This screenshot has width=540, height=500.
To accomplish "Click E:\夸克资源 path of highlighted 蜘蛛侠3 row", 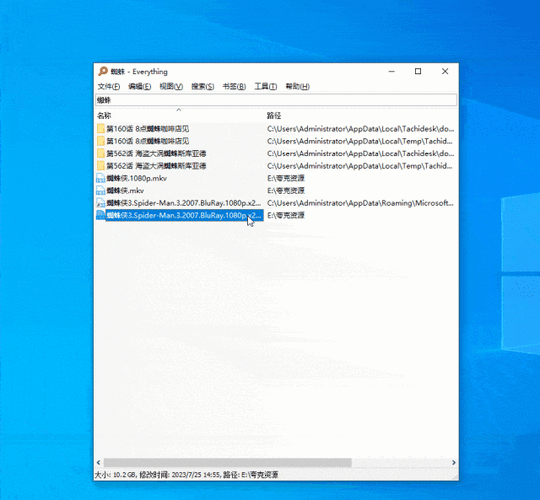I will 286,215.
